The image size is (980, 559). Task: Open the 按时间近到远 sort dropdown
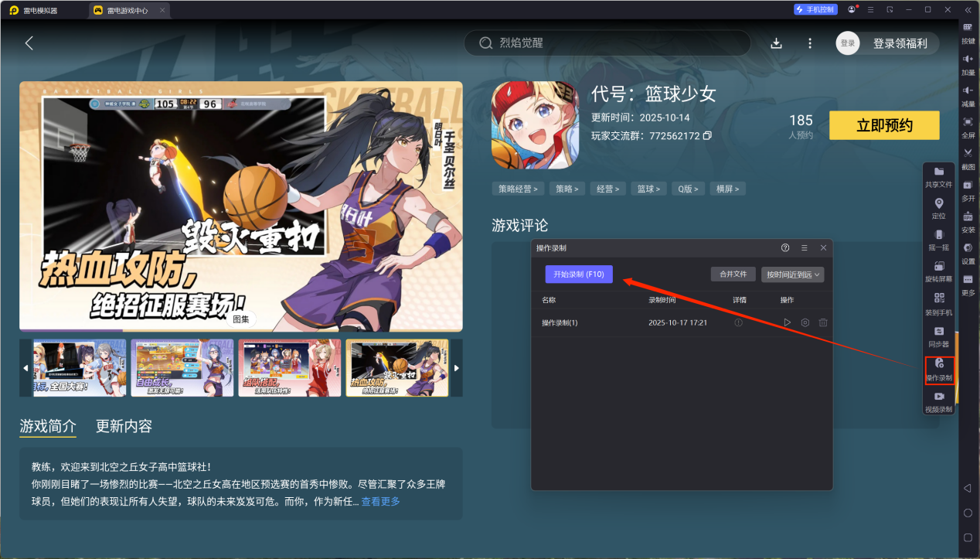point(792,274)
